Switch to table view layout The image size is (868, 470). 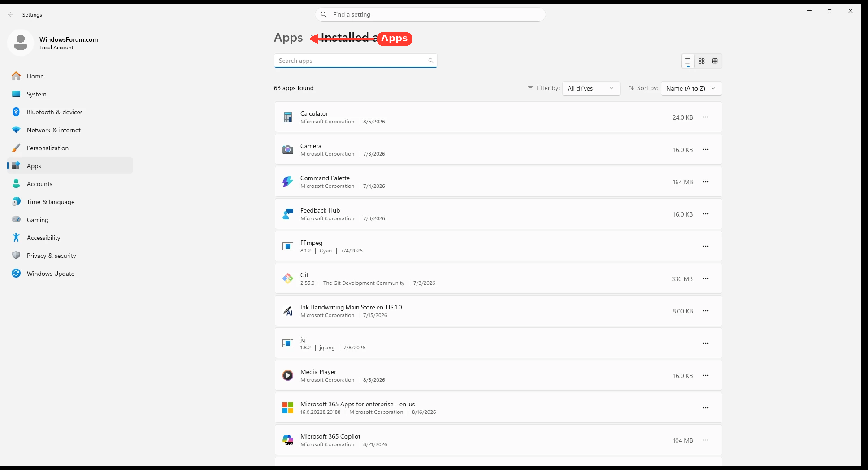pos(715,61)
